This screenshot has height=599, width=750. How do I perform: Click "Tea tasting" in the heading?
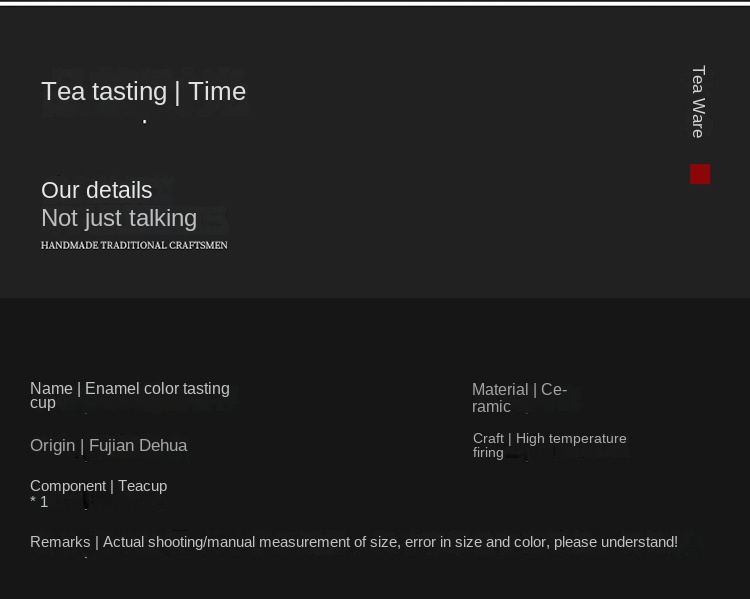click(x=104, y=92)
